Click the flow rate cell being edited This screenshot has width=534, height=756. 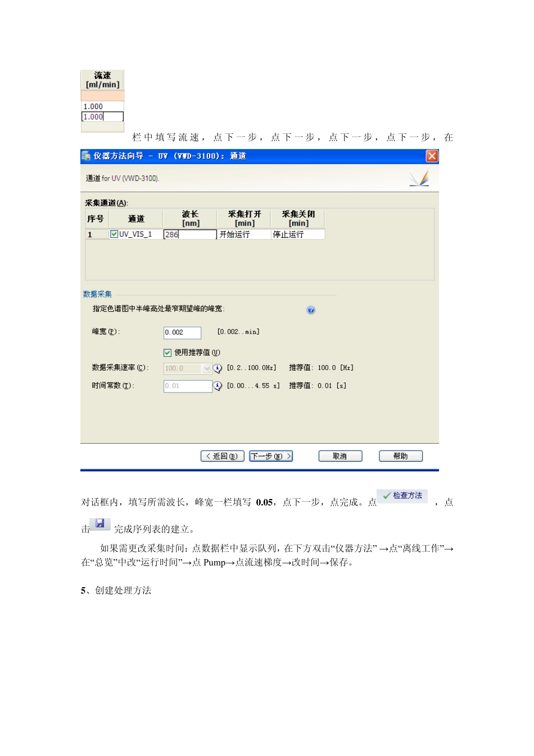coord(102,117)
